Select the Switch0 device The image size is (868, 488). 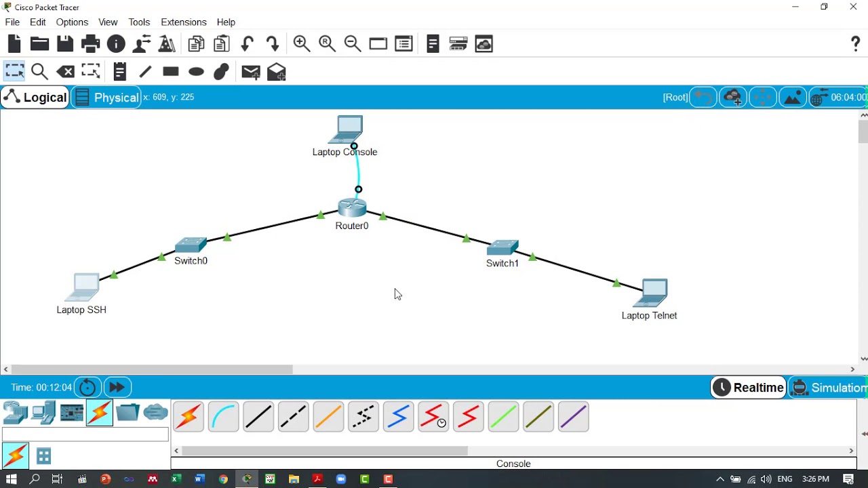[x=190, y=245]
